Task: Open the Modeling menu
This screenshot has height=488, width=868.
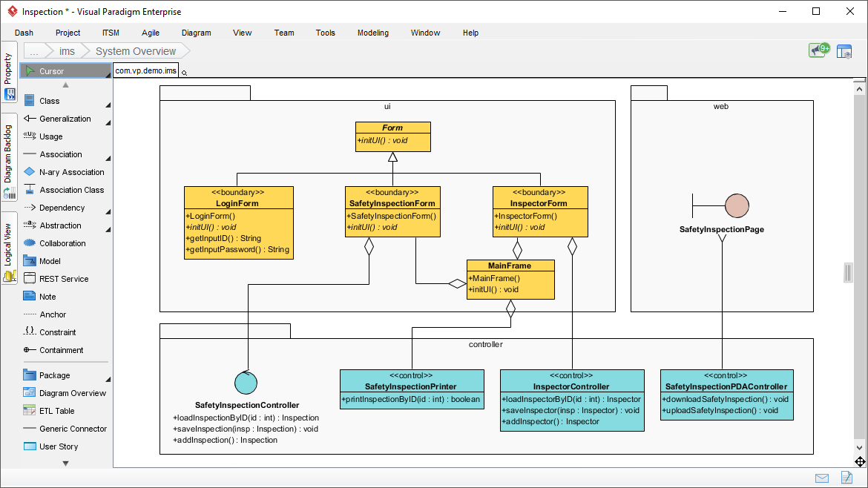Action: [373, 33]
